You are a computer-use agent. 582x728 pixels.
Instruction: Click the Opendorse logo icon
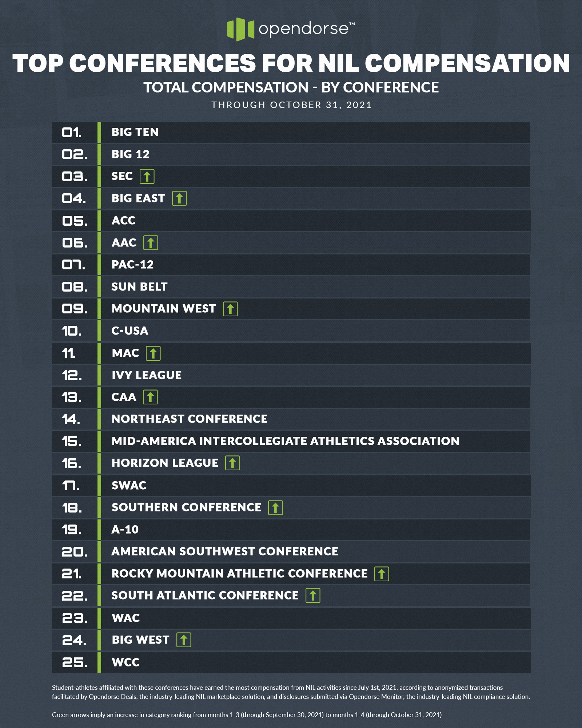click(240, 29)
